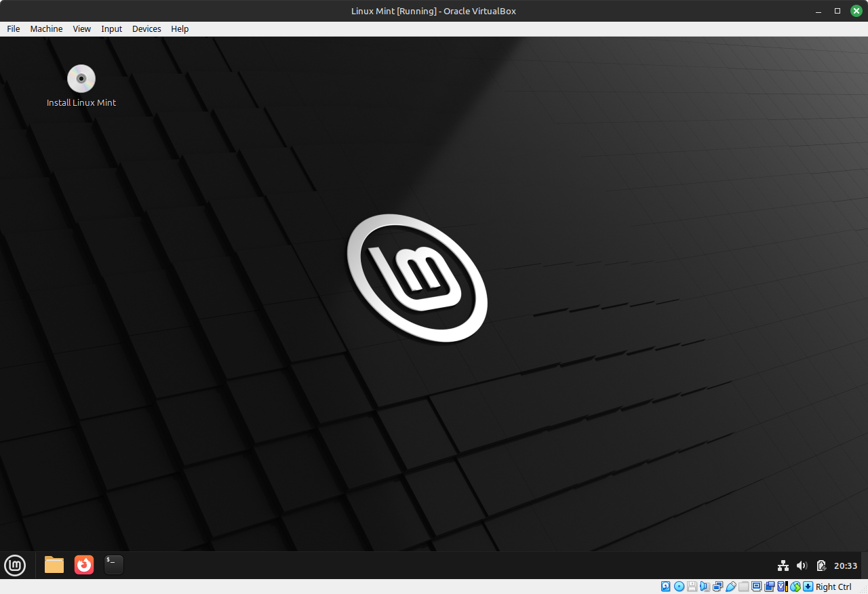The height and width of the screenshot is (594, 868).
Task: Click the shared folders status icon
Action: click(743, 587)
